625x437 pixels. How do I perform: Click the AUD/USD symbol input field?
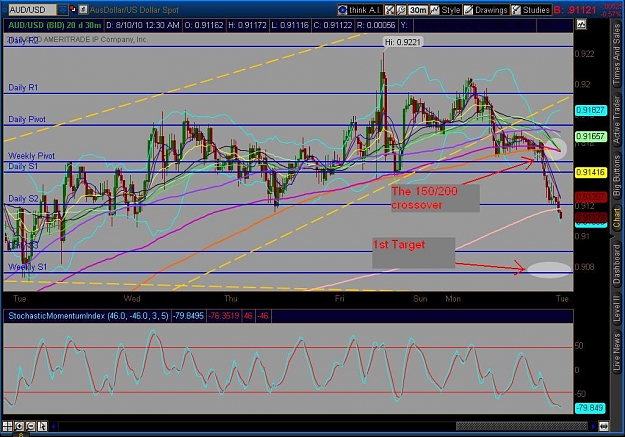pyautogui.click(x=33, y=9)
